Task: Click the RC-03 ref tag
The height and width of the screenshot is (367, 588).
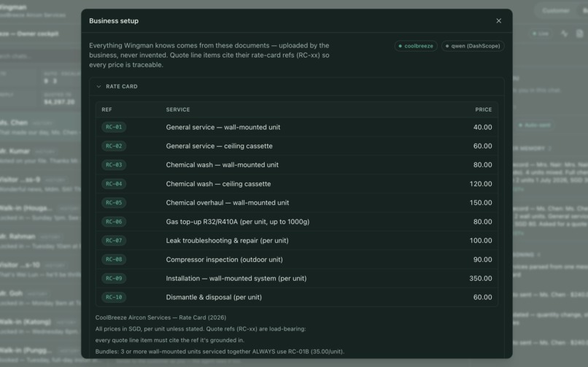Action: pyautogui.click(x=114, y=165)
